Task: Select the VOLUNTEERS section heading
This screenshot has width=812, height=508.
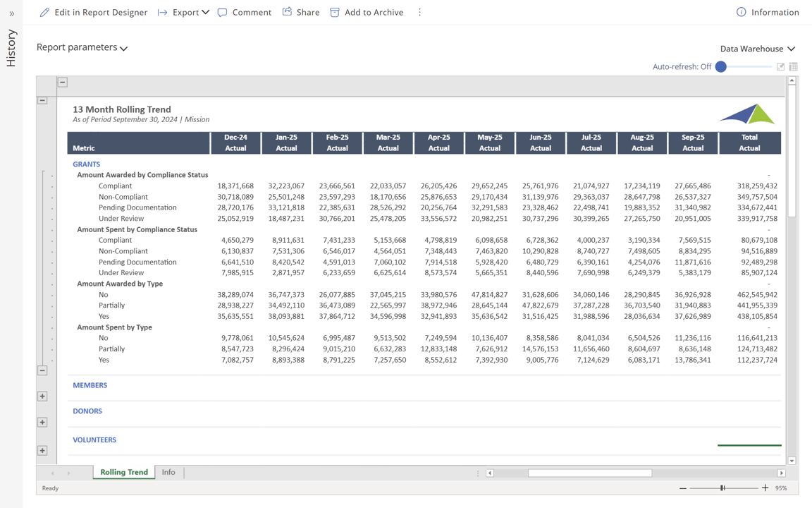Action: point(94,440)
